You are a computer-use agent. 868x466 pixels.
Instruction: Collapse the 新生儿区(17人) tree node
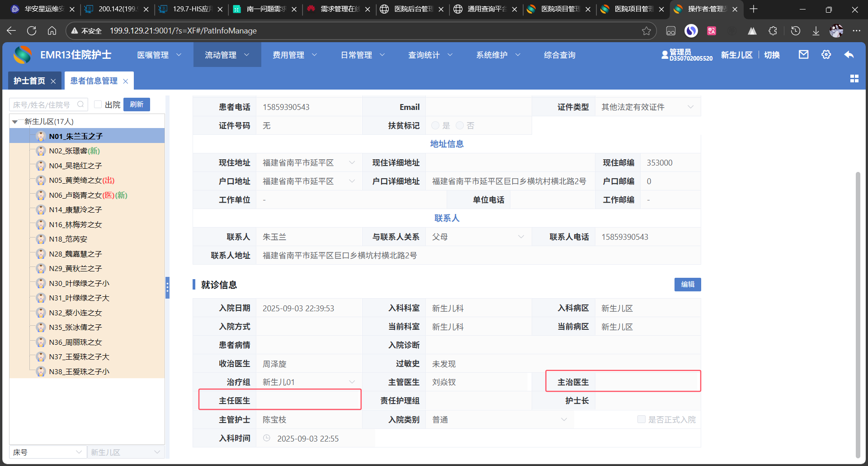pyautogui.click(x=15, y=122)
